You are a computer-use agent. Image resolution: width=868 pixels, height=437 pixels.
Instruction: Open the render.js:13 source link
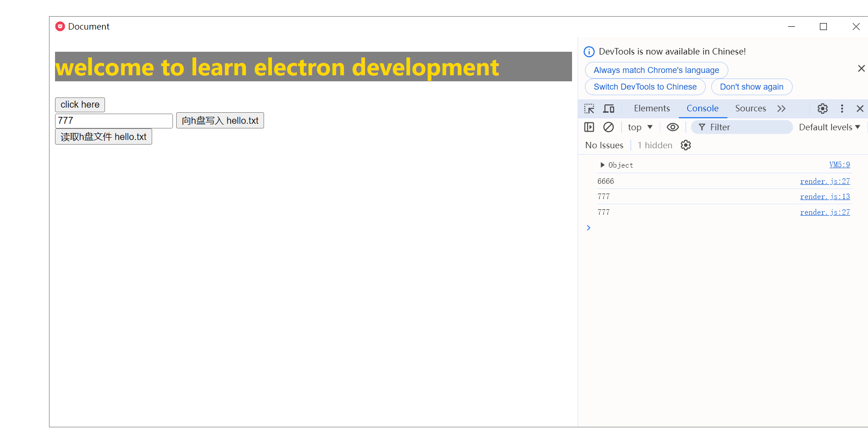[x=825, y=197]
